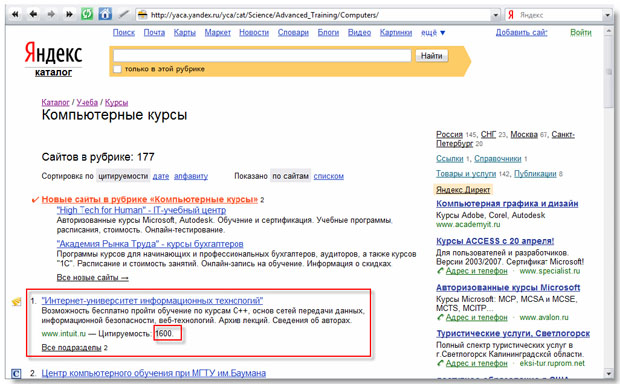This screenshot has height=384, width=620.
Task: Click the Войти login link
Action: (x=580, y=32)
